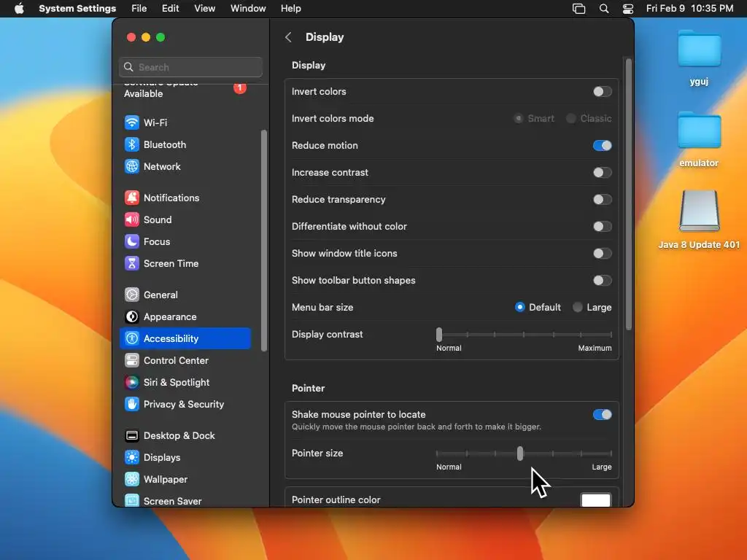Select the General gear icon

132,295
